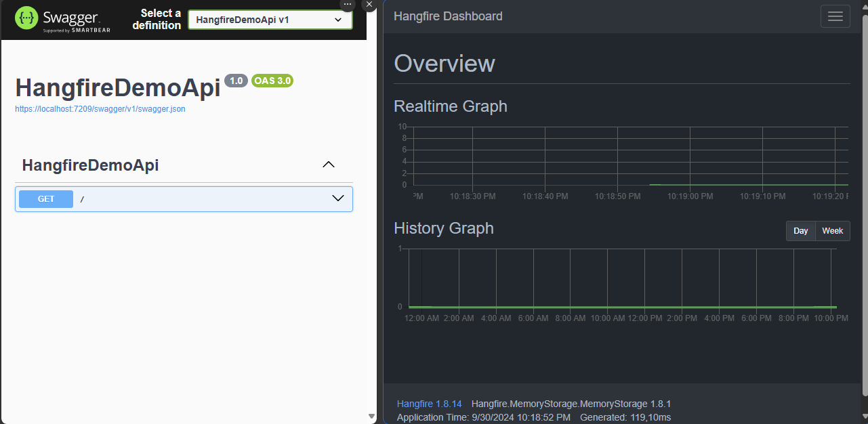Collapse the HangfireDemoApi section chevron

click(x=329, y=165)
